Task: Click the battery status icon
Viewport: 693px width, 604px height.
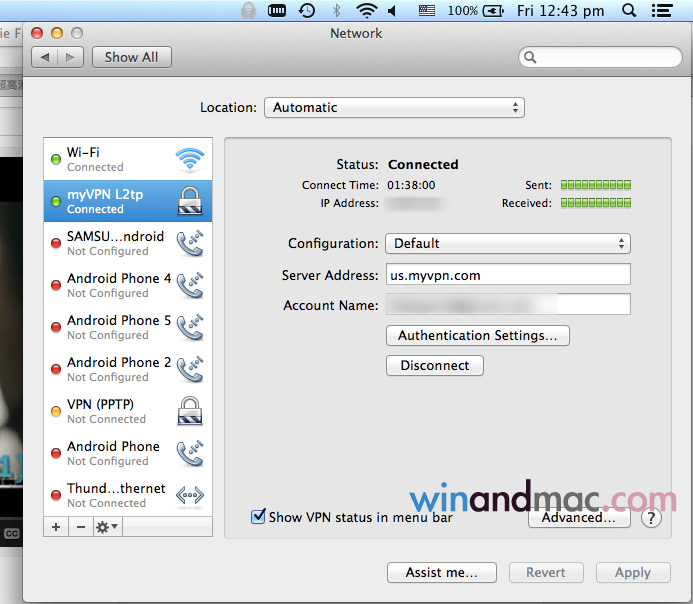Action: tap(493, 10)
